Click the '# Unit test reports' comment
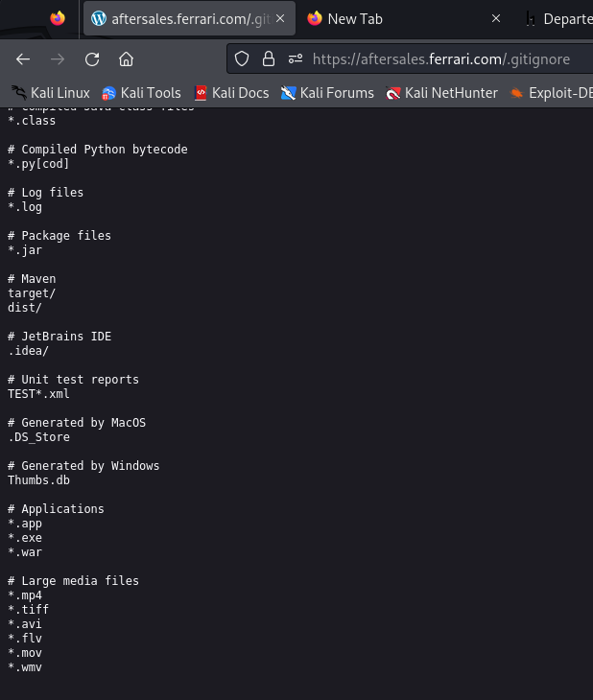The height and width of the screenshot is (700, 593). (x=73, y=380)
